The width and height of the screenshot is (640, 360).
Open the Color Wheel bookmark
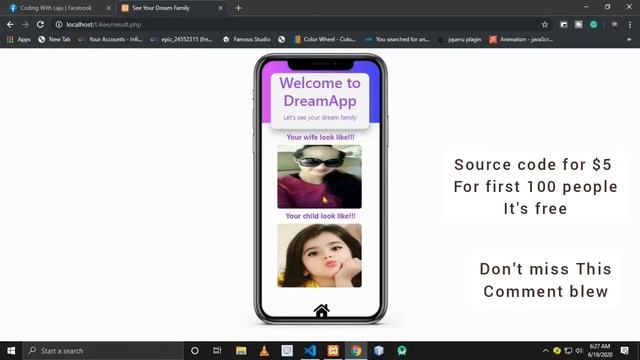[325, 39]
